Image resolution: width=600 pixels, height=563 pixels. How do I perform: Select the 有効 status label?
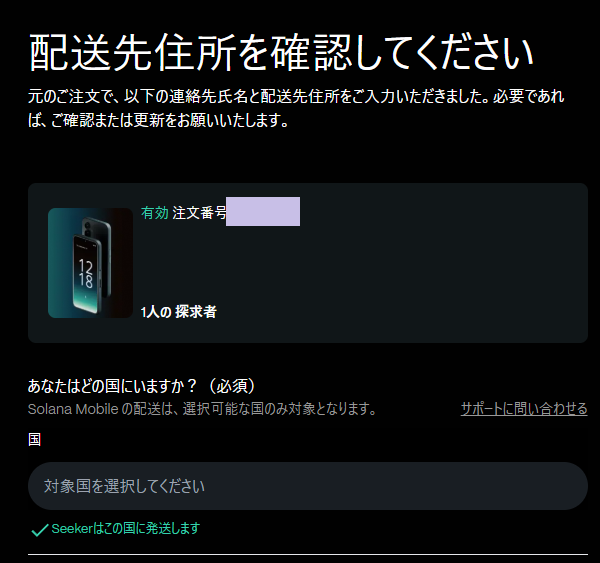[x=155, y=213]
